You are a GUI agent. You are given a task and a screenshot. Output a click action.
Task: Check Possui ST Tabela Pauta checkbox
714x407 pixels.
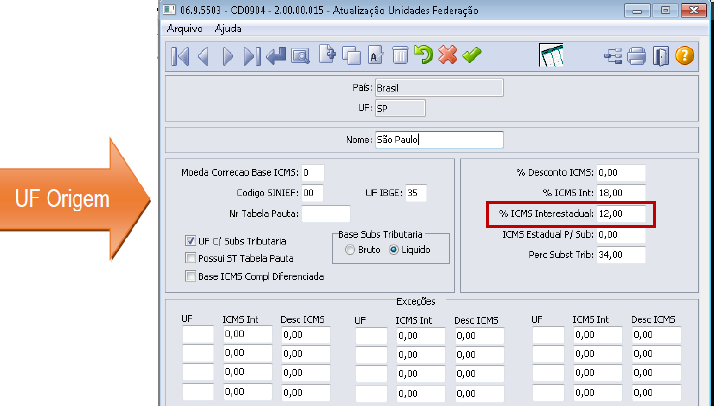click(190, 259)
